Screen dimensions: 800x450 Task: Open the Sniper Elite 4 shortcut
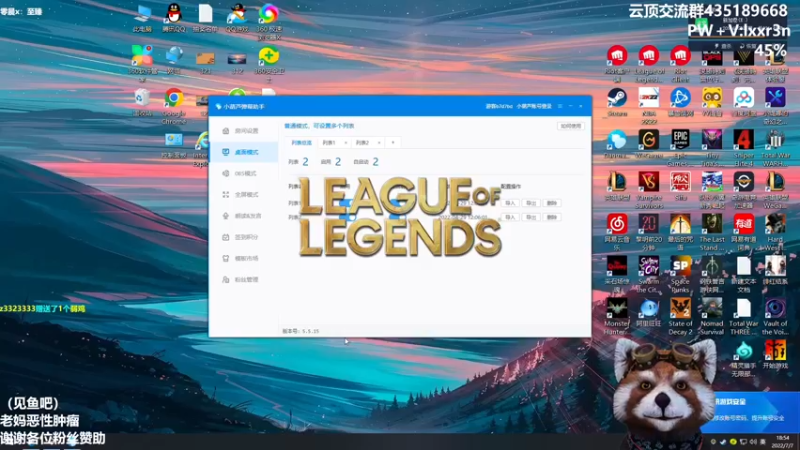pos(743,147)
